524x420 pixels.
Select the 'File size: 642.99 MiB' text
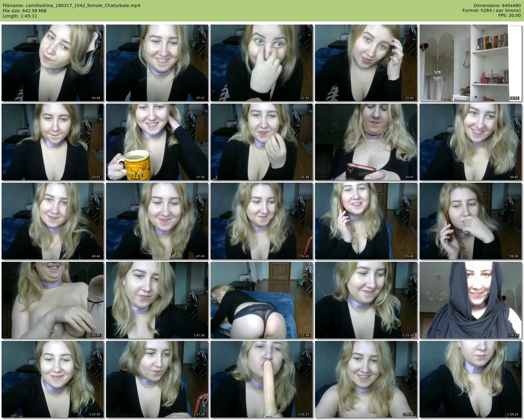pyautogui.click(x=25, y=11)
